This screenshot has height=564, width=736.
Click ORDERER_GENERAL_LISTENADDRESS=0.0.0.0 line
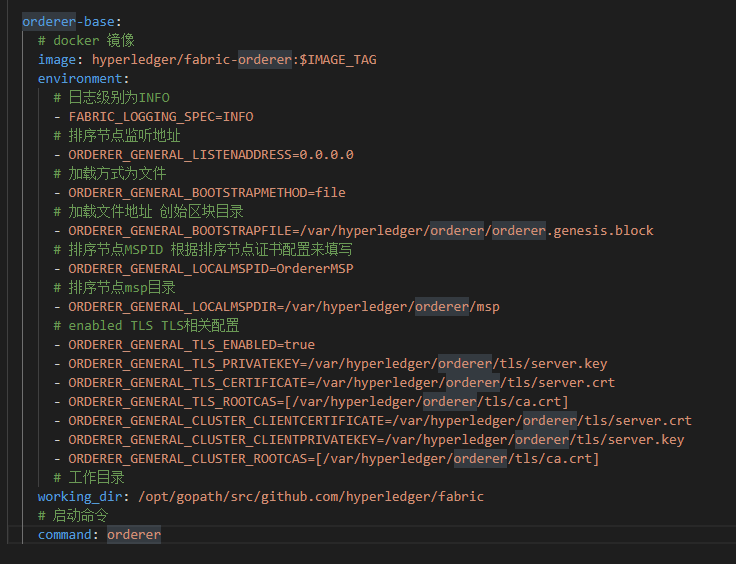(x=204, y=154)
